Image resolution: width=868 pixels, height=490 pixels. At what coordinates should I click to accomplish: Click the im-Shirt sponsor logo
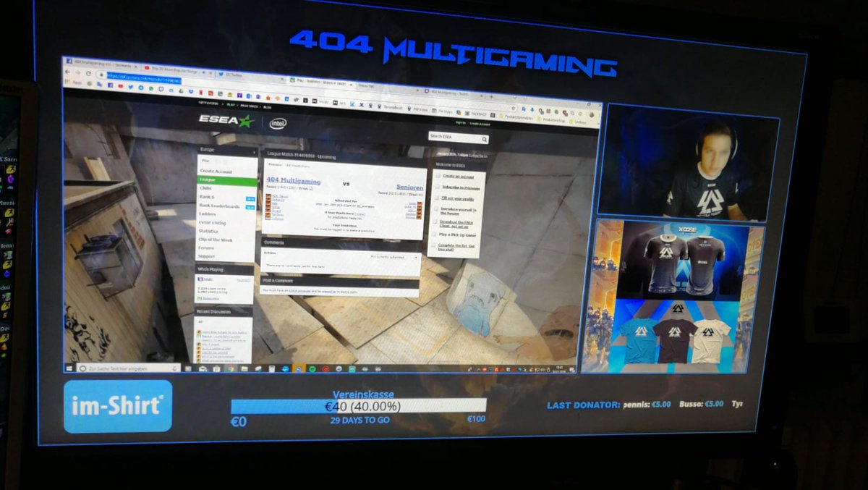[118, 406]
